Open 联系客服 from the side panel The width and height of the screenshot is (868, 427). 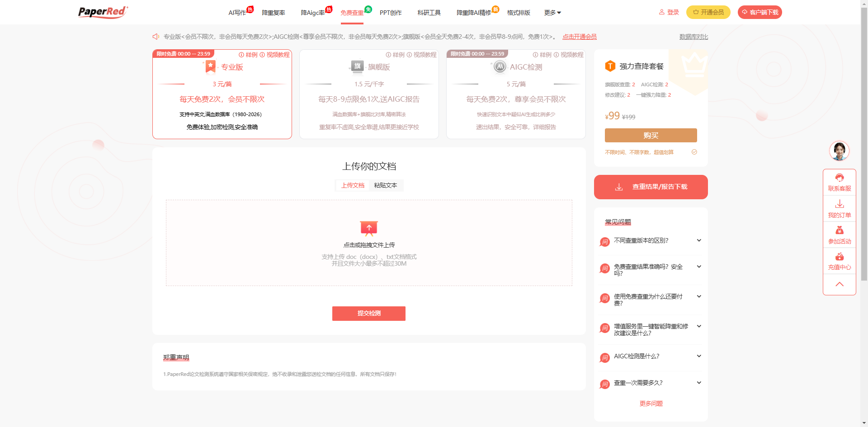(840, 183)
